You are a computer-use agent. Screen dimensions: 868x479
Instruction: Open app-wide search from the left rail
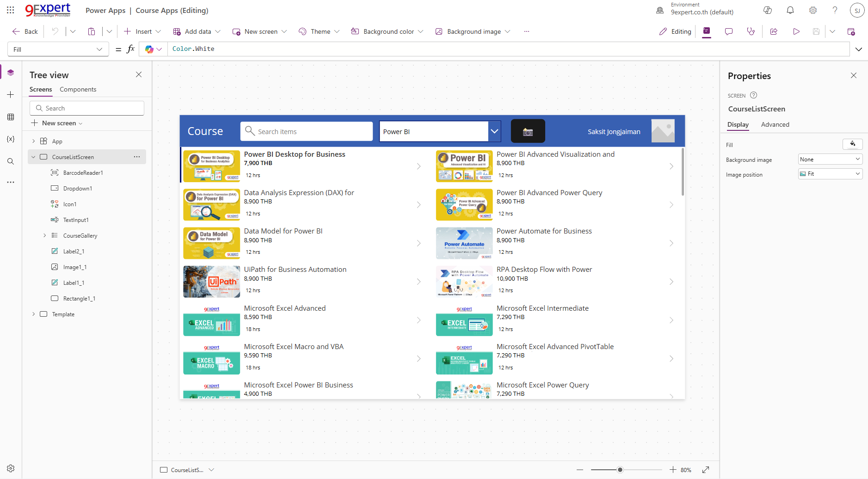[10, 161]
